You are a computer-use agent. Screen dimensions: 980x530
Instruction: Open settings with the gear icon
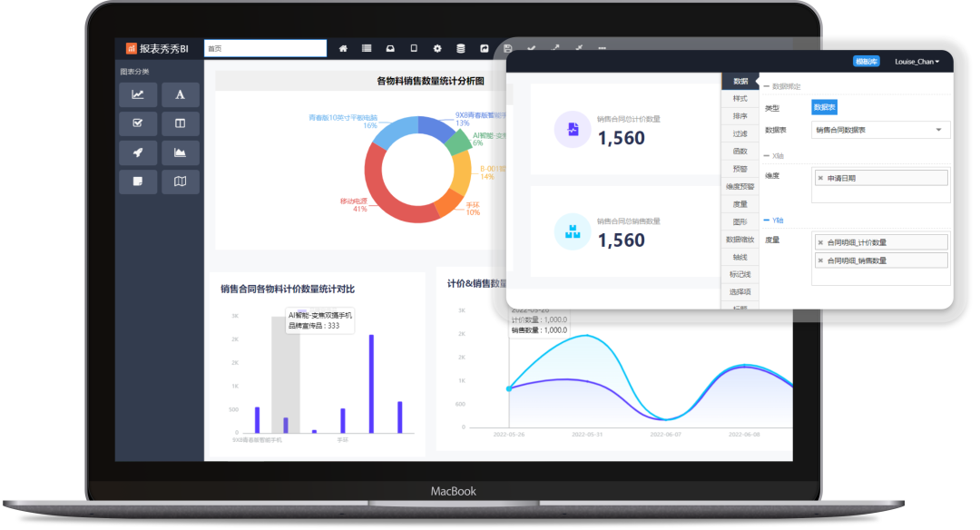click(437, 49)
